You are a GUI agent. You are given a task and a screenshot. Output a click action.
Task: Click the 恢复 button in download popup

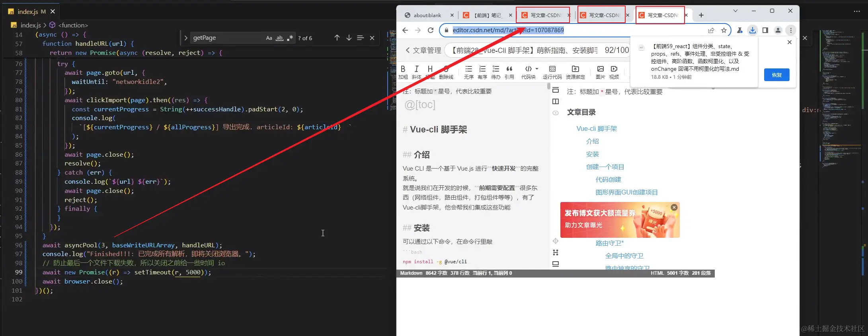pos(776,75)
